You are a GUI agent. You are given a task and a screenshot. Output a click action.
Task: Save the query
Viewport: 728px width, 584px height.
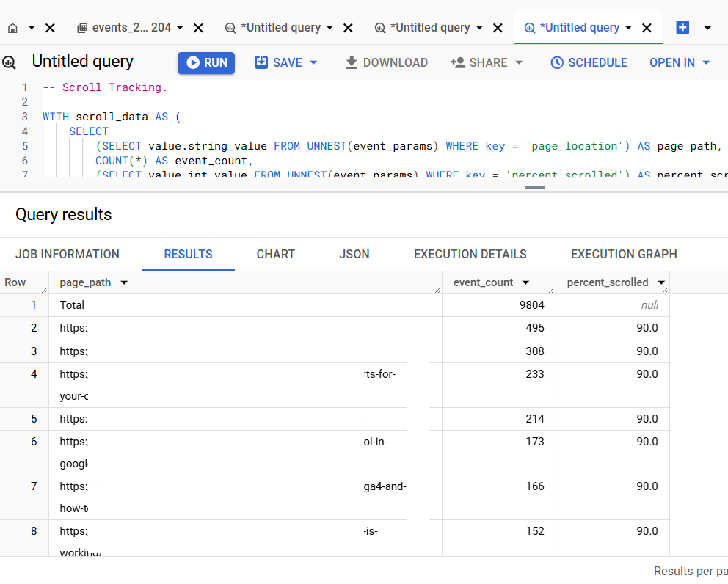pyautogui.click(x=279, y=62)
